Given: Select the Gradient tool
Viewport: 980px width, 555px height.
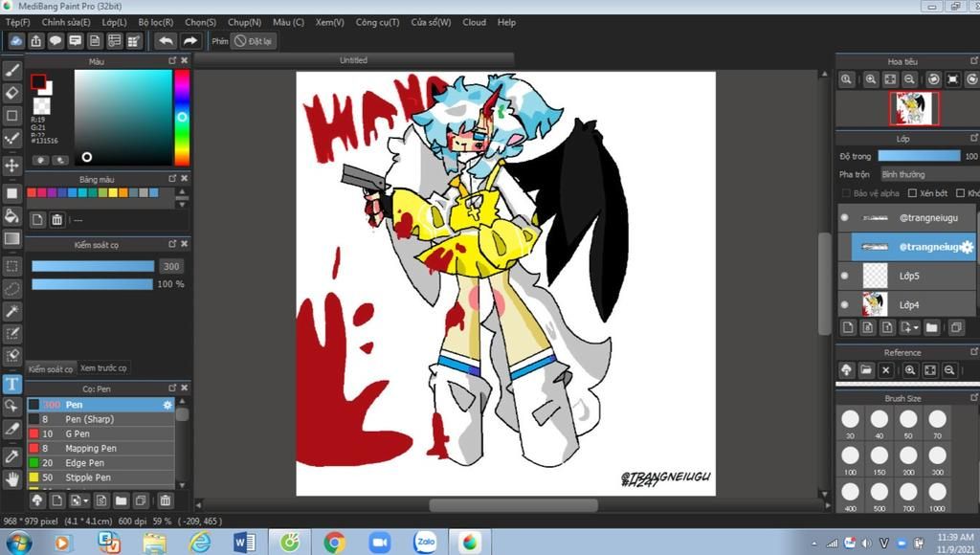Looking at the screenshot, I should pyautogui.click(x=11, y=239).
